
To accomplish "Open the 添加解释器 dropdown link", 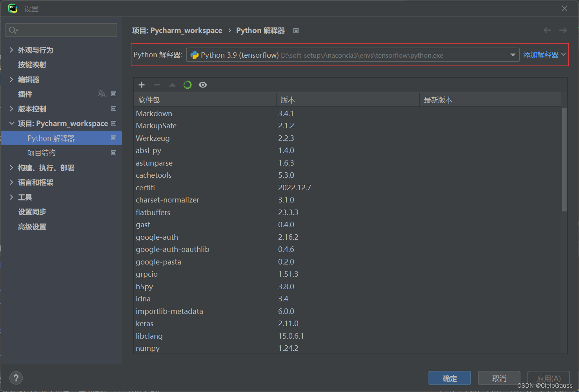I will click(544, 55).
